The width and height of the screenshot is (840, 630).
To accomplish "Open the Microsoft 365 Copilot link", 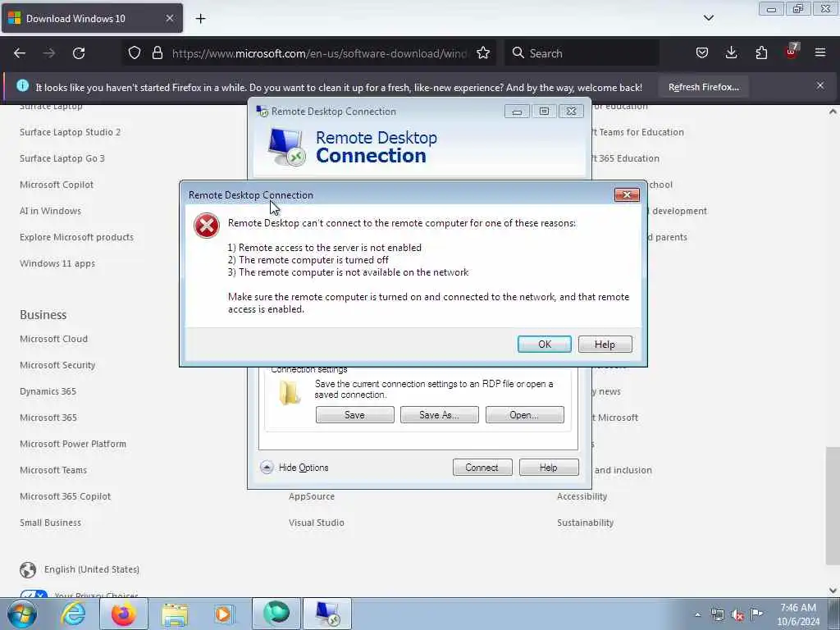I will (66, 496).
